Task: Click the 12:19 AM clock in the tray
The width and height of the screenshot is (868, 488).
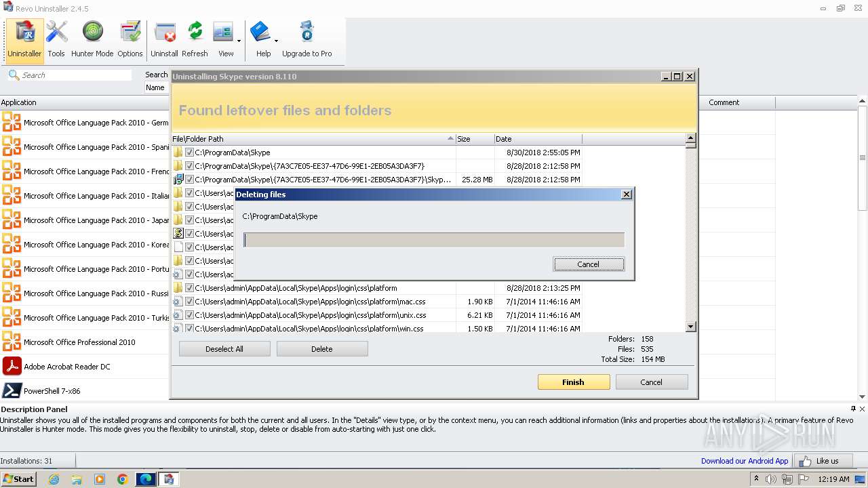Action: tap(833, 479)
